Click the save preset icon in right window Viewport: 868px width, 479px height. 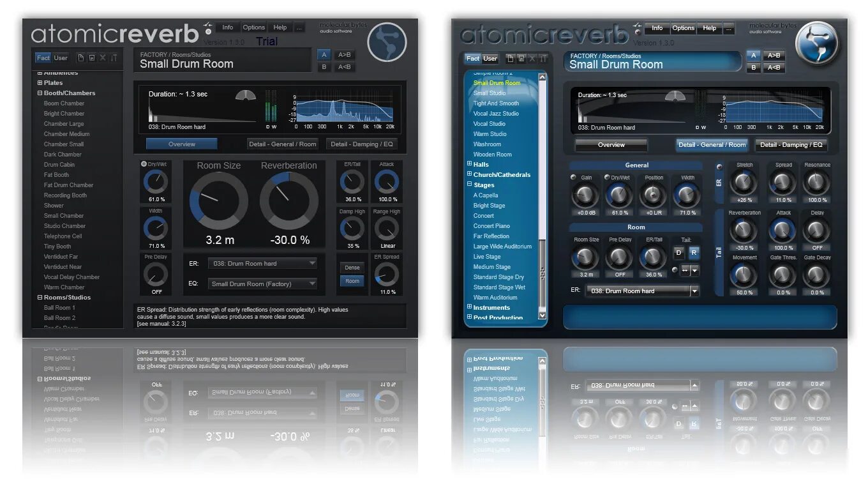[521, 58]
